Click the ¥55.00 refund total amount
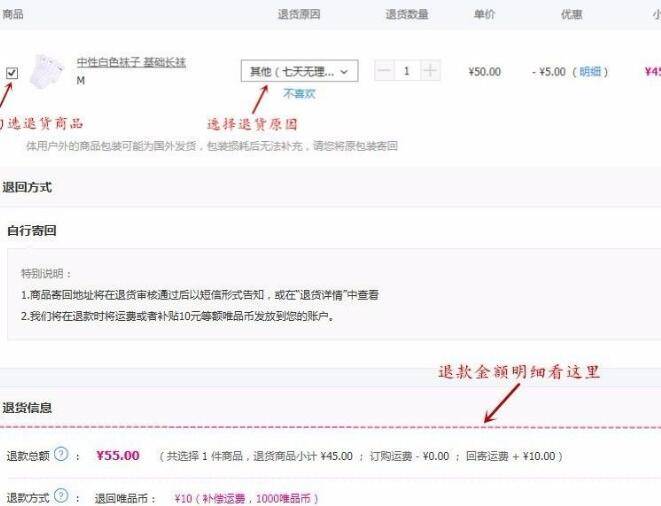The height and width of the screenshot is (506, 661). tap(118, 456)
